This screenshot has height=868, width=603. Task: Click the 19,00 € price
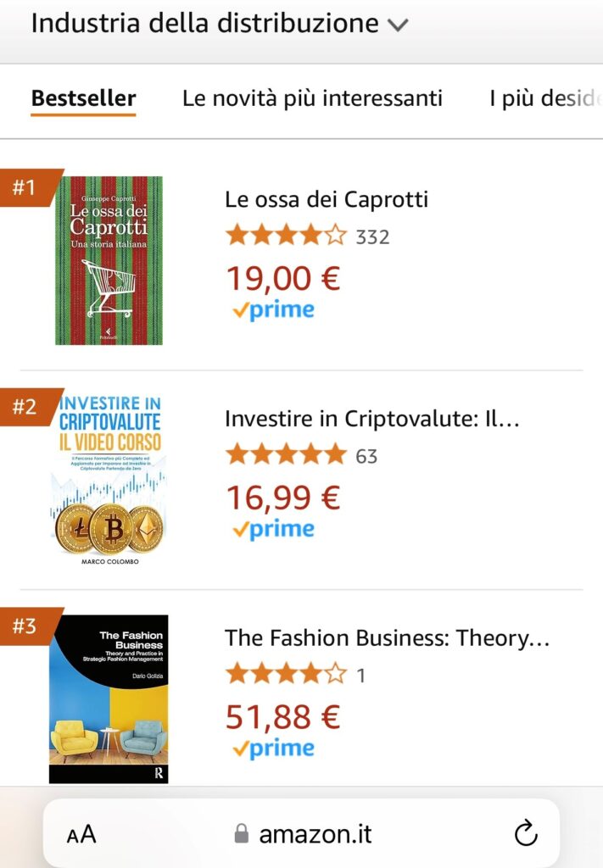(282, 277)
